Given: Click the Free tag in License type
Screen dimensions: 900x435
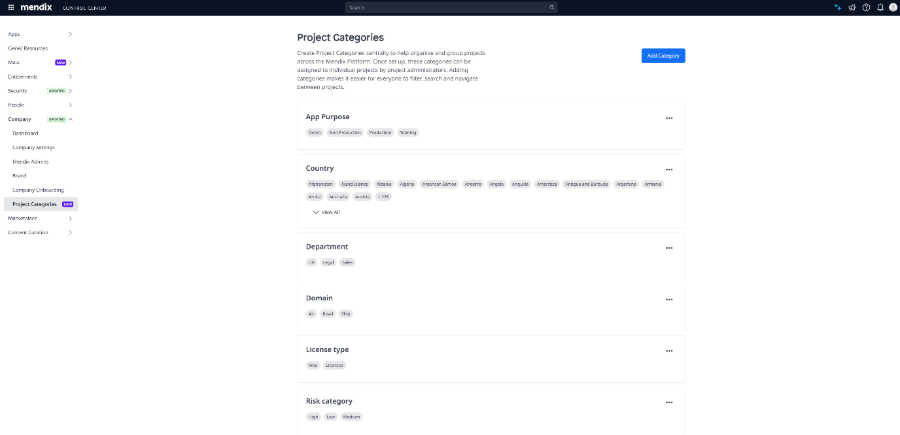Looking at the screenshot, I should [x=313, y=366].
